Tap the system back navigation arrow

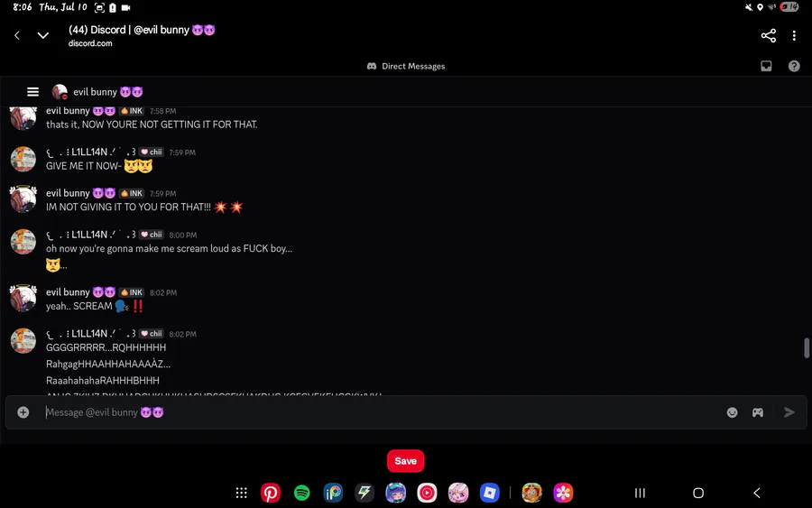point(757,493)
